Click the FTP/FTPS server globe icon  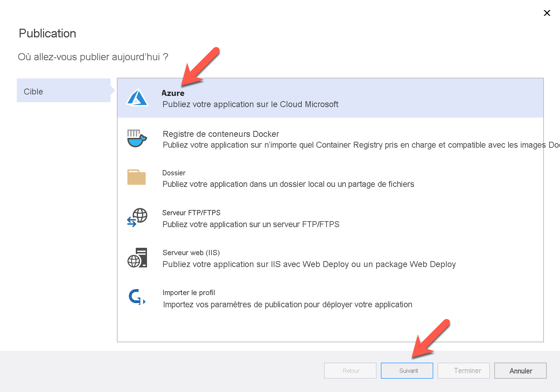[137, 217]
